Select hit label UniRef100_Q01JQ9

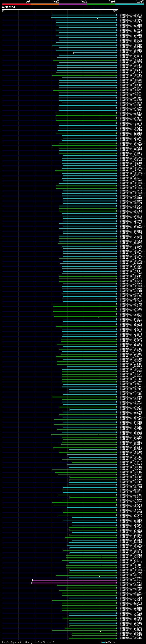(131, 37)
